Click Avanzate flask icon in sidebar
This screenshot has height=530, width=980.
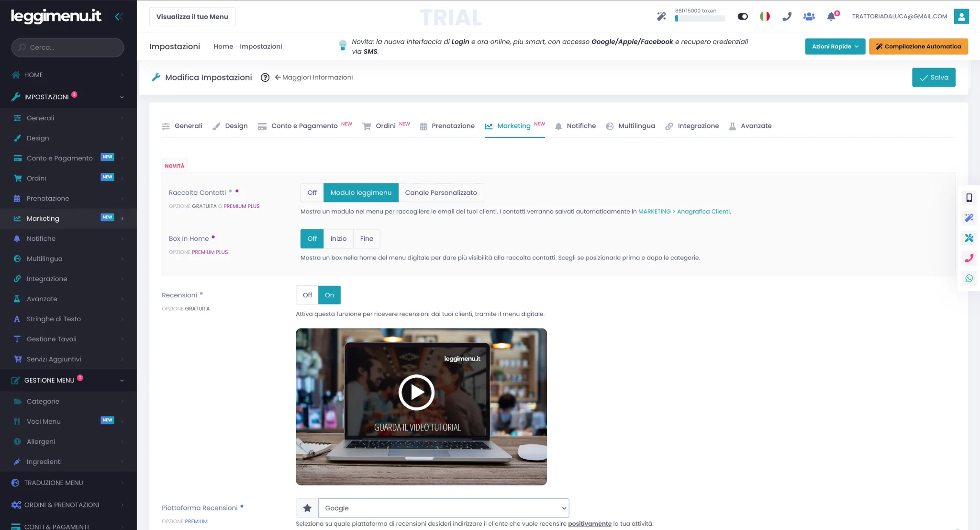[17, 299]
